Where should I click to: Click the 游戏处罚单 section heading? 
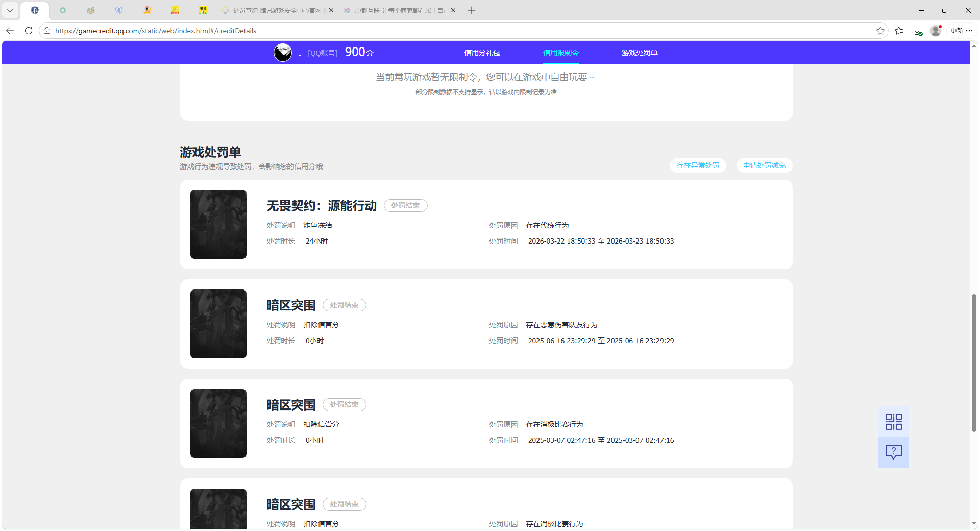pos(210,152)
